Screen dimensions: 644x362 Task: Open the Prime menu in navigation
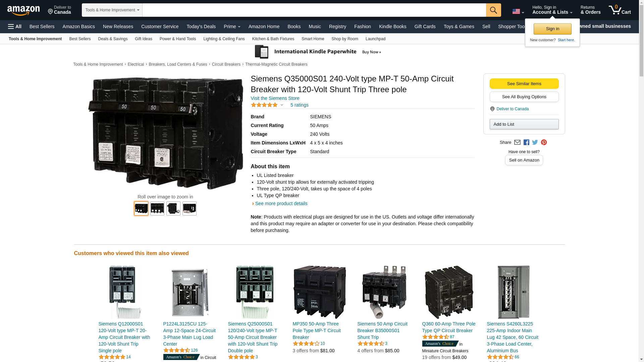(232, 26)
